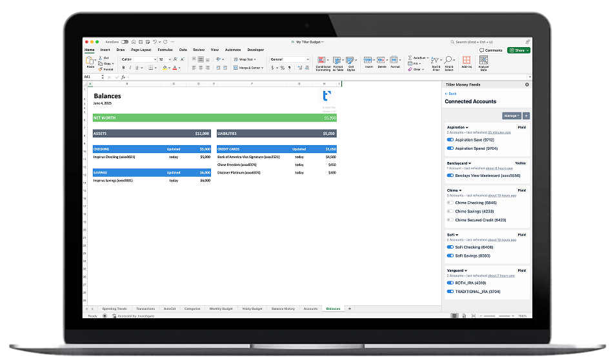Viewport: 613px width, 364px height.
Task: Open the Manage dropdown in Connected Accounts
Action: [511, 116]
